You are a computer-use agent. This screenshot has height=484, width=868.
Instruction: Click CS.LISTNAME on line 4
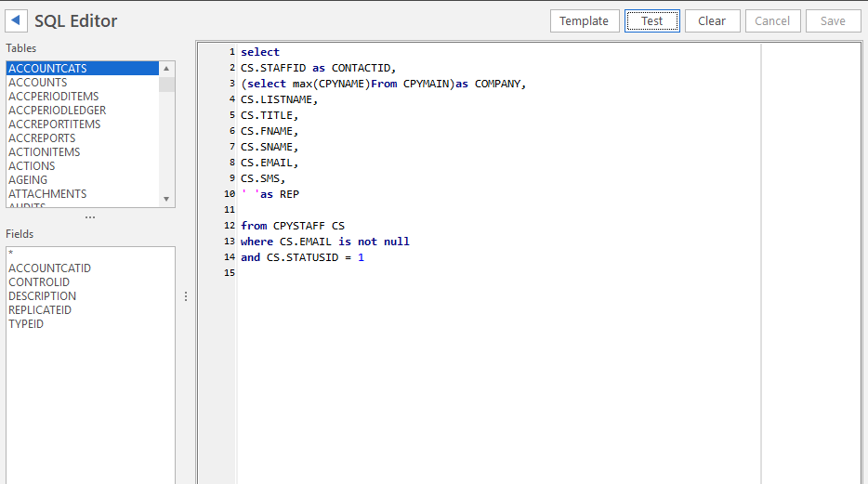tap(276, 99)
